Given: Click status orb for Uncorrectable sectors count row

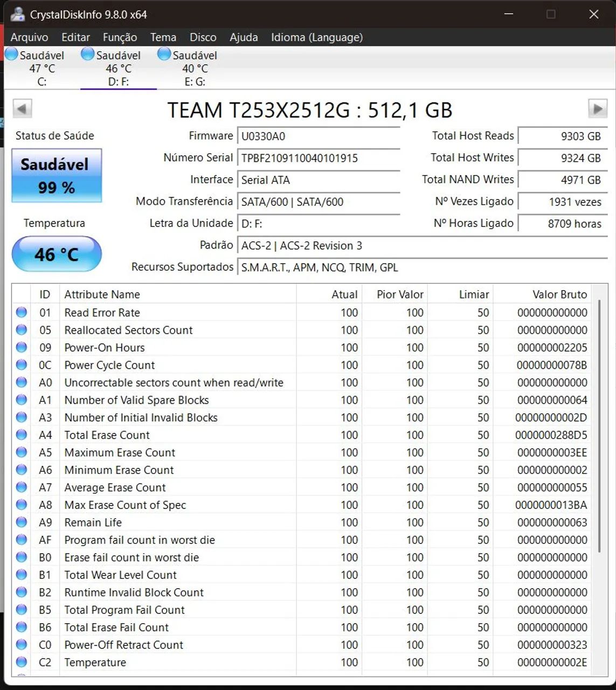Looking at the screenshot, I should click(22, 382).
